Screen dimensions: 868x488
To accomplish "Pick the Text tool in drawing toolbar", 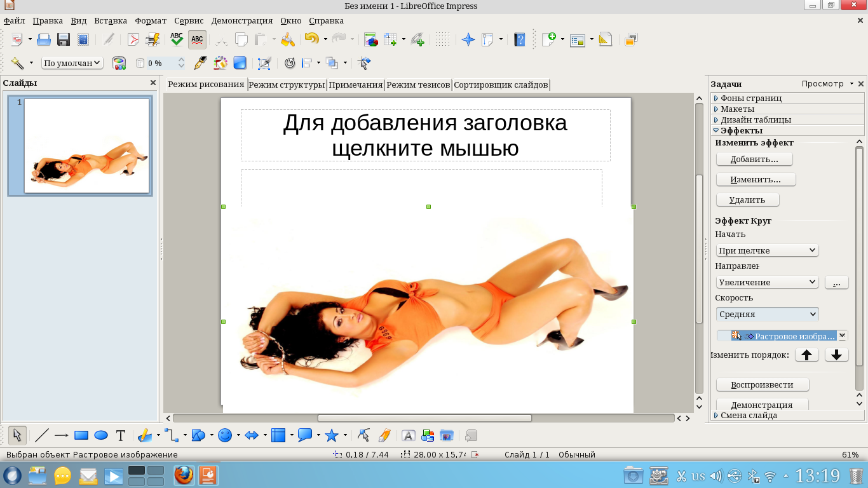I will click(121, 435).
